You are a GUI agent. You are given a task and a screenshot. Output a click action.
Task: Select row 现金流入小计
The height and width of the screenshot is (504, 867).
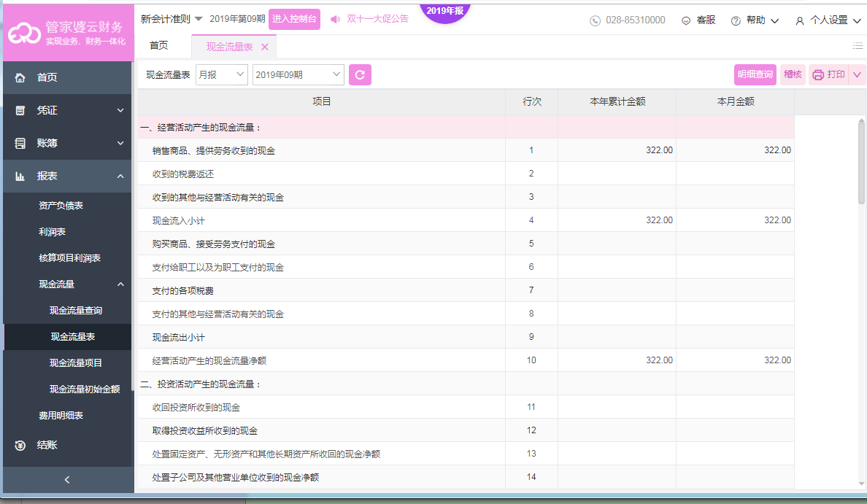466,220
